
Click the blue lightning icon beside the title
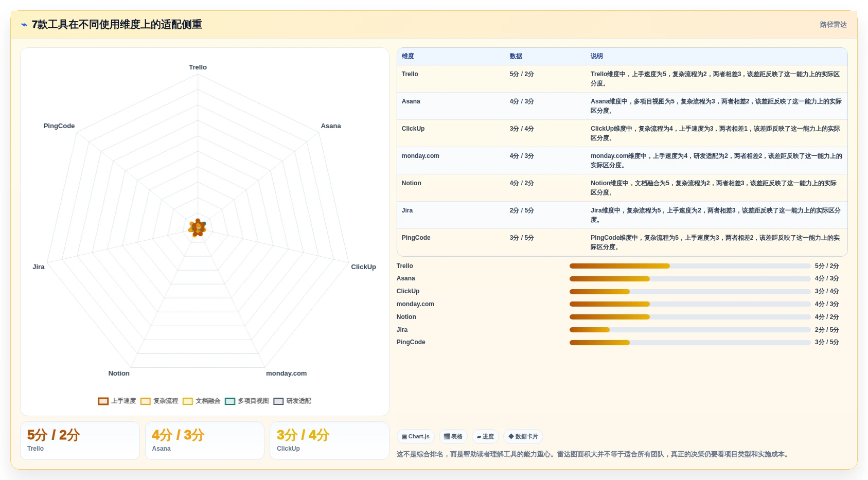(x=24, y=25)
